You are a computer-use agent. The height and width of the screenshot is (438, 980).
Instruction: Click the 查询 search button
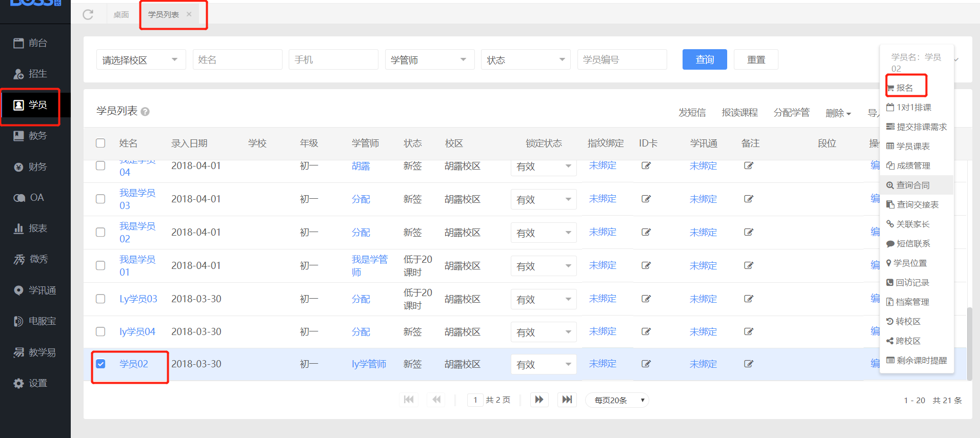click(705, 59)
